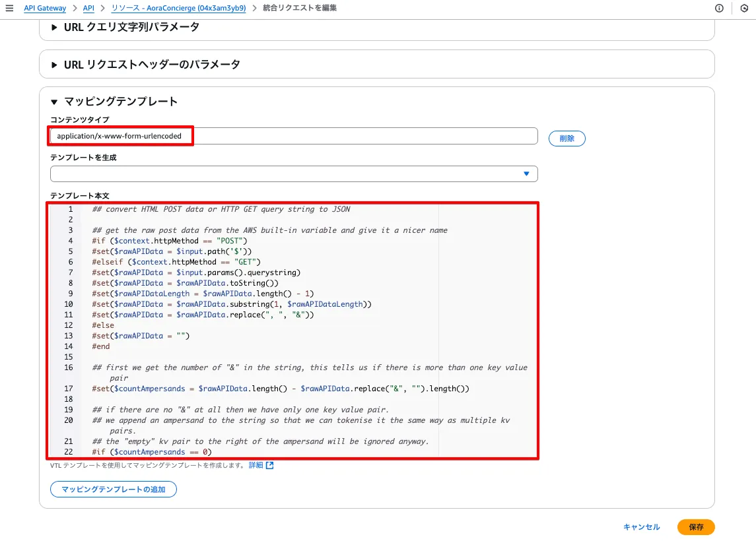Click line with substring(1, $rawAPIDataLength)
The image size is (756, 543).
tap(232, 305)
